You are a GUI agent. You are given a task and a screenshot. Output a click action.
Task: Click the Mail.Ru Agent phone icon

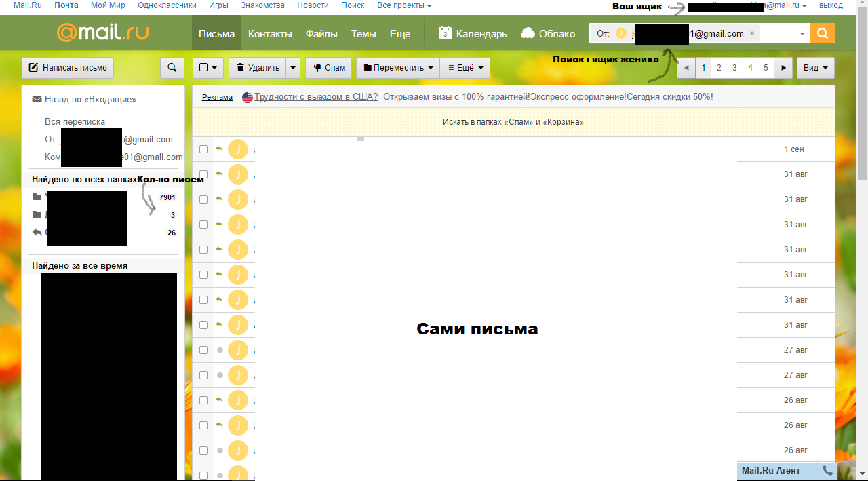pos(827,470)
